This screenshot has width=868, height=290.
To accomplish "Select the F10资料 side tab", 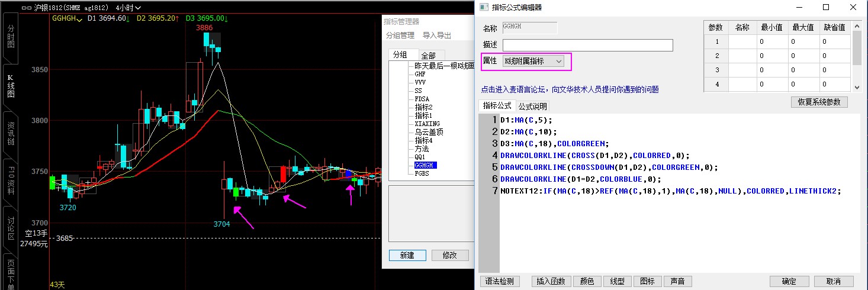I will coord(10,182).
